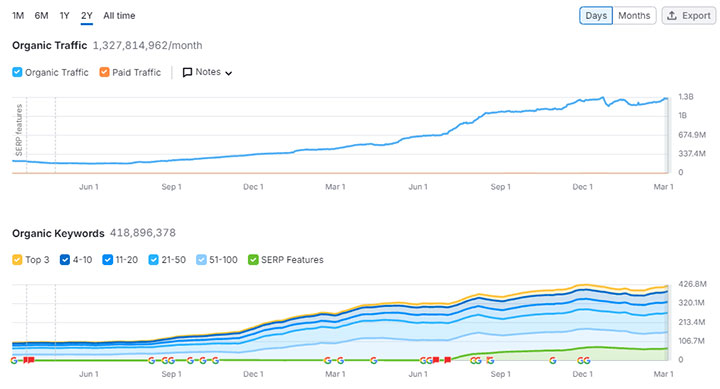Click the Organic Traffic chart heading
This screenshot has height=389, width=720.
pos(50,45)
